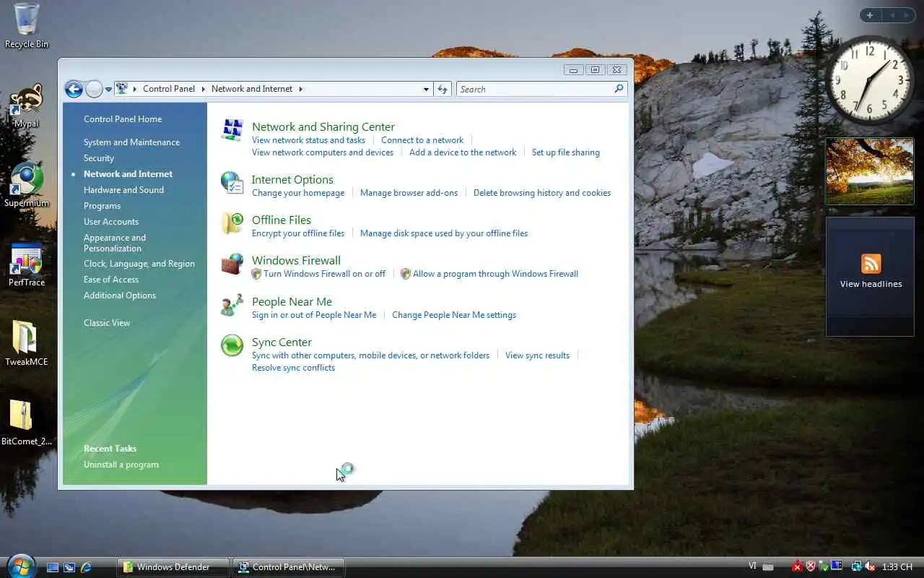This screenshot has height=578, width=924.
Task: Open System and Maintenance category
Action: pyautogui.click(x=131, y=142)
